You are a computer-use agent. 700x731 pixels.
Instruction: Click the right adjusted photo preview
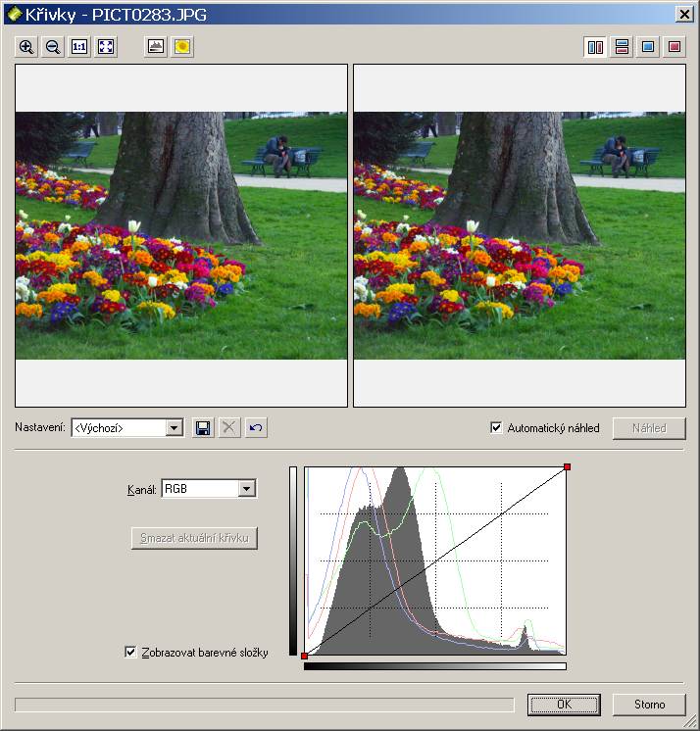(520, 235)
